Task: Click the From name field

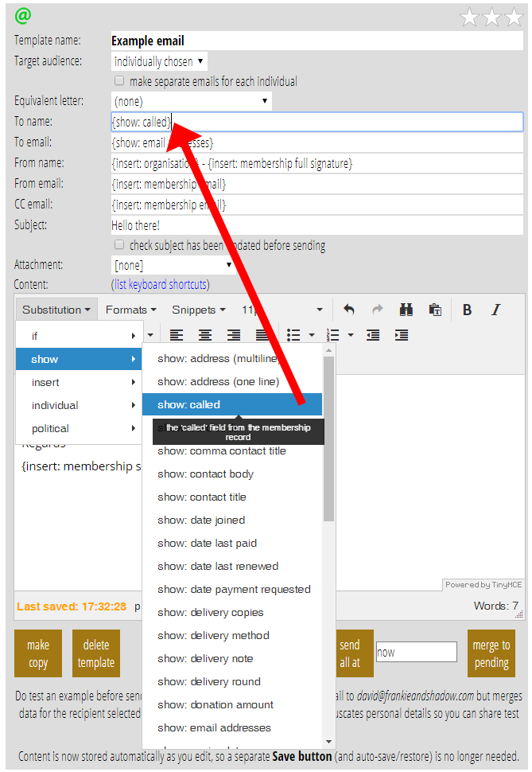Action: pyautogui.click(x=317, y=163)
